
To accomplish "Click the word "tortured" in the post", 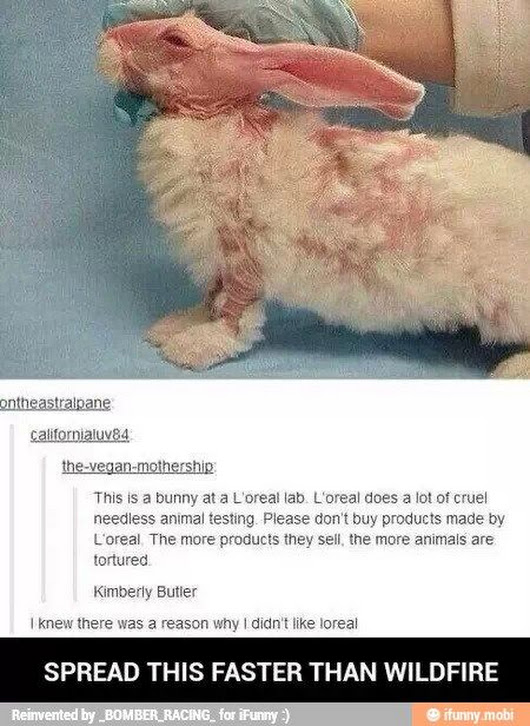I will 121,561.
